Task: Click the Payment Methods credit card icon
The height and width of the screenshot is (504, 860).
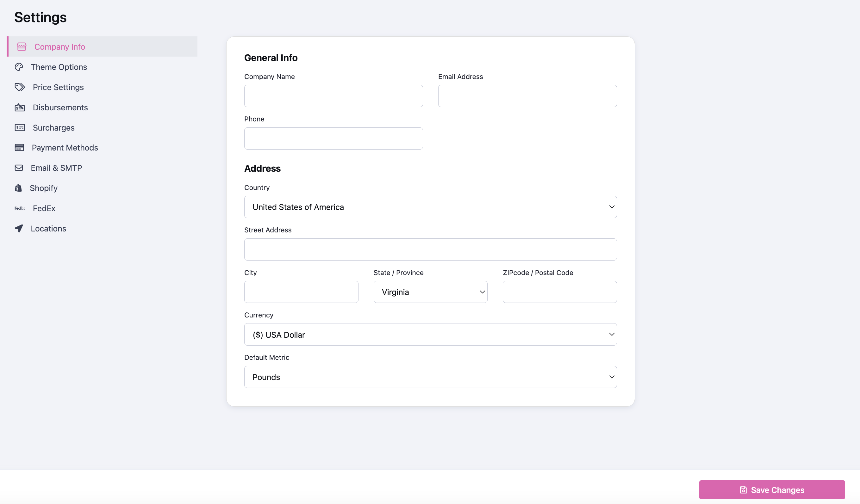Action: [x=19, y=148]
